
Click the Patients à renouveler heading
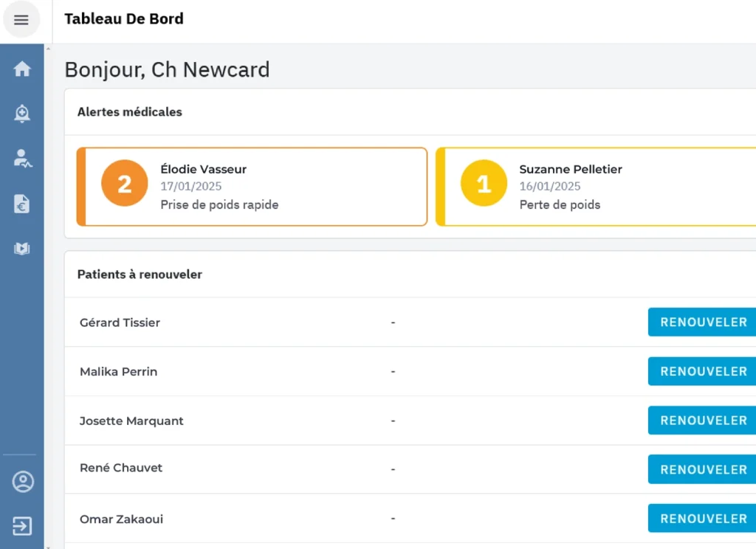click(140, 274)
